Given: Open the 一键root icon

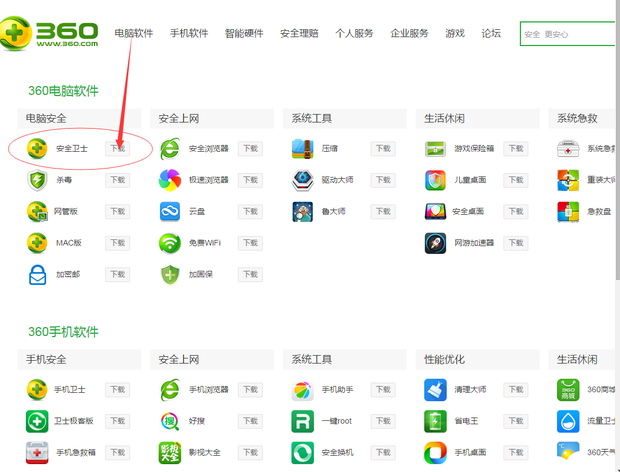Looking at the screenshot, I should pos(303,421).
